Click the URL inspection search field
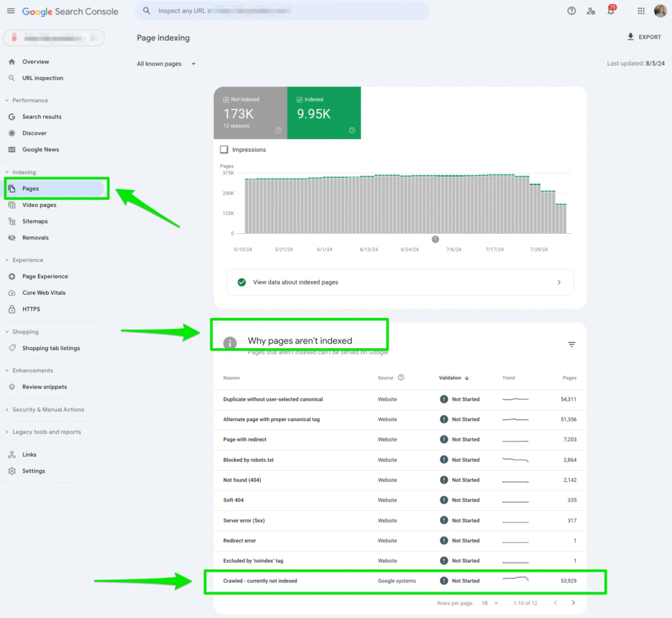This screenshot has height=618, width=672. [x=282, y=11]
